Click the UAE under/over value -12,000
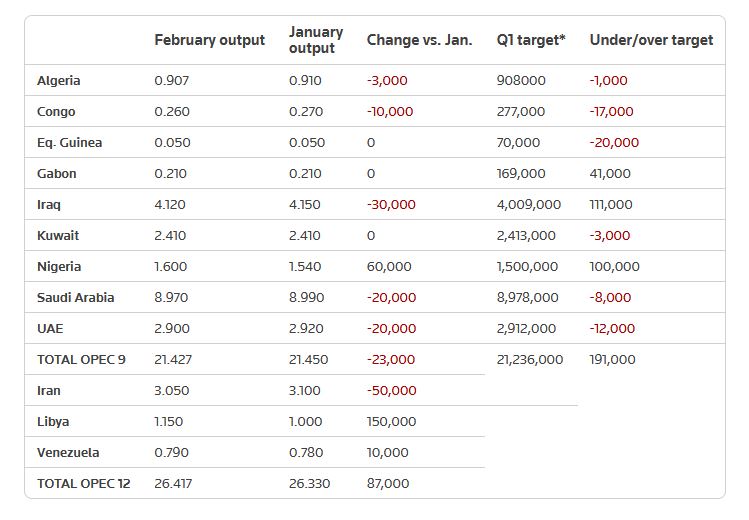This screenshot has width=749, height=520. (613, 328)
